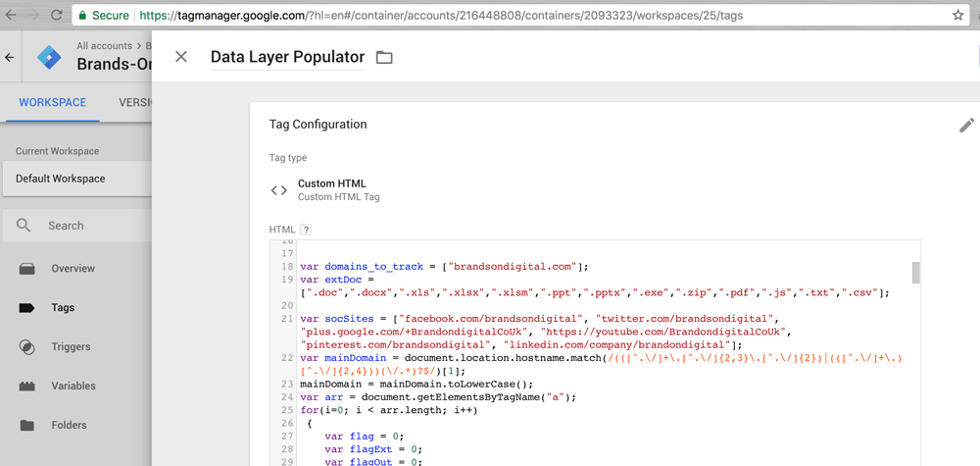Click the Google Tag Manager logo

[49, 57]
